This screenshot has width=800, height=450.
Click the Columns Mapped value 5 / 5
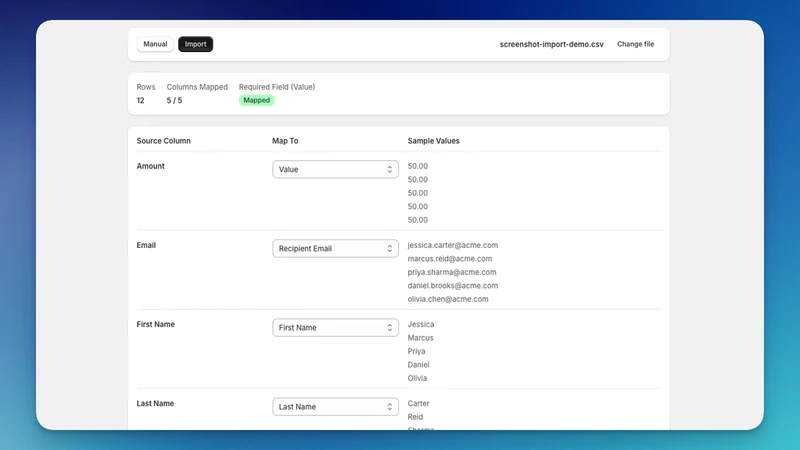coord(174,101)
